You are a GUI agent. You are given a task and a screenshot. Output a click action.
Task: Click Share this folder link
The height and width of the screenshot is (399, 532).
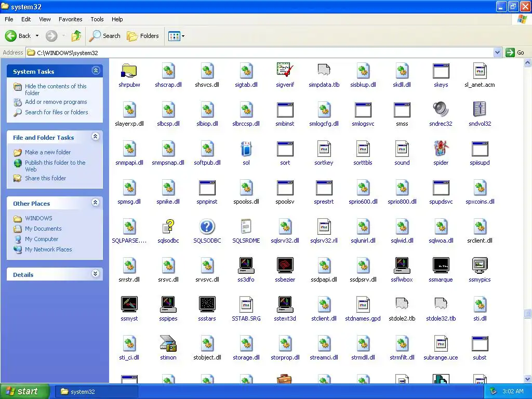tap(46, 178)
